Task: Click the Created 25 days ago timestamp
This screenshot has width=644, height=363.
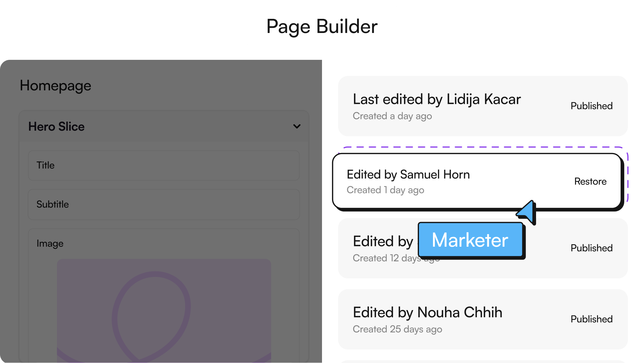Action: 397,329
